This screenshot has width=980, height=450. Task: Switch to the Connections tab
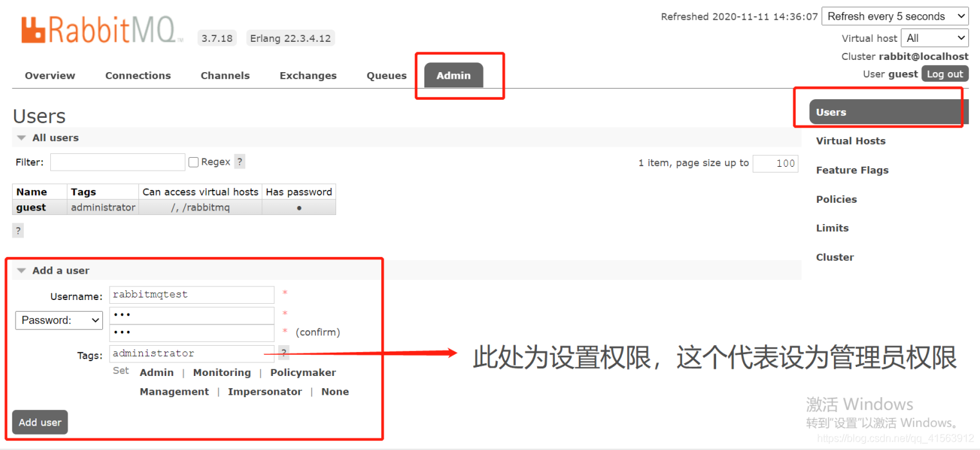pyautogui.click(x=138, y=75)
